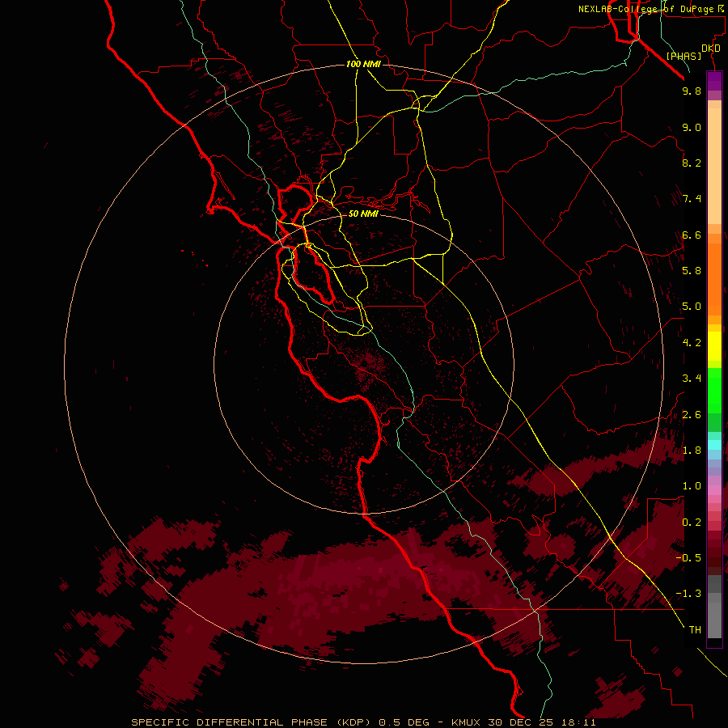This screenshot has width=728, height=728.
Task: Click the 'SPECIFIC DIFFERENTIAL PHASE (KDP)' caption
Action: pos(251,722)
